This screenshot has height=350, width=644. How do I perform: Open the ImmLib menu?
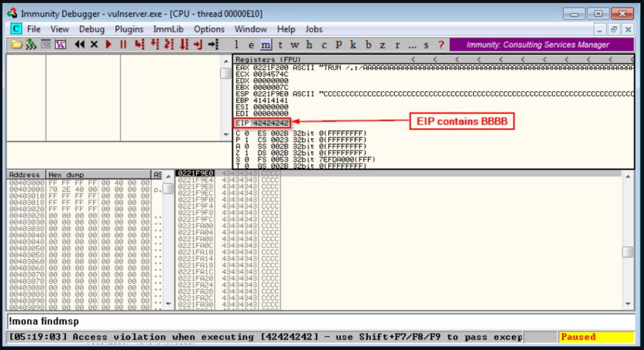click(x=169, y=29)
